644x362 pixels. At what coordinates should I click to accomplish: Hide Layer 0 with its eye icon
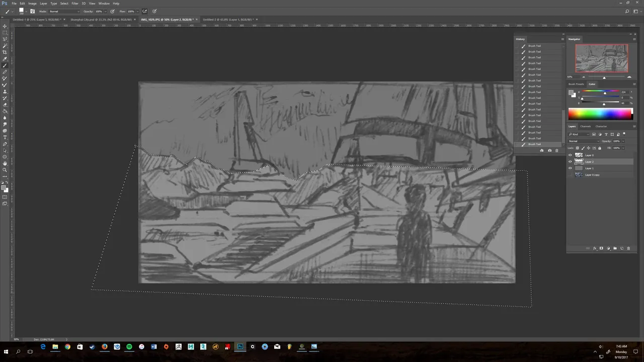(570, 155)
